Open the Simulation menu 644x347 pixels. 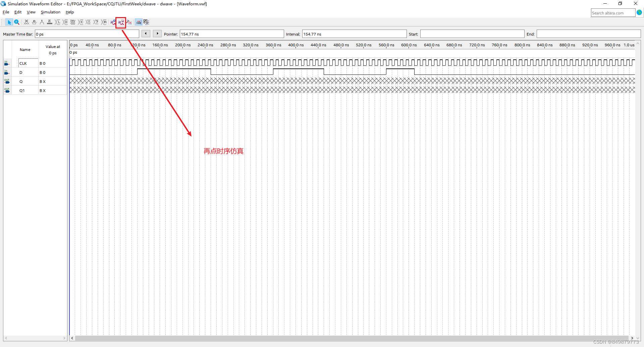(x=51, y=12)
